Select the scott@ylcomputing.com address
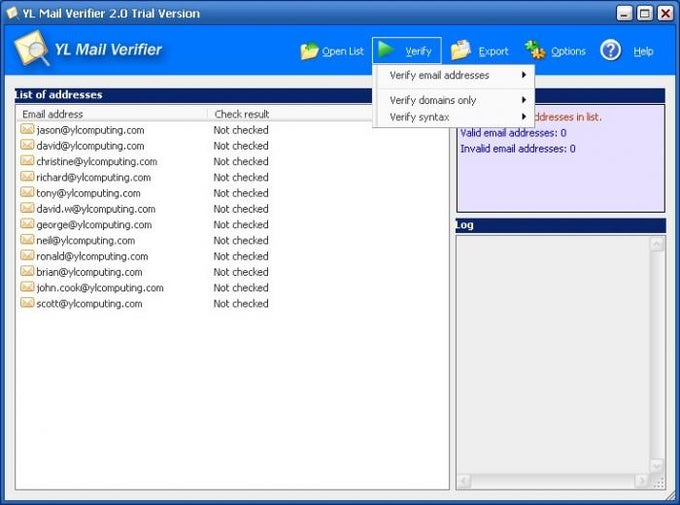Viewport: 680px width, 505px height. pos(89,304)
